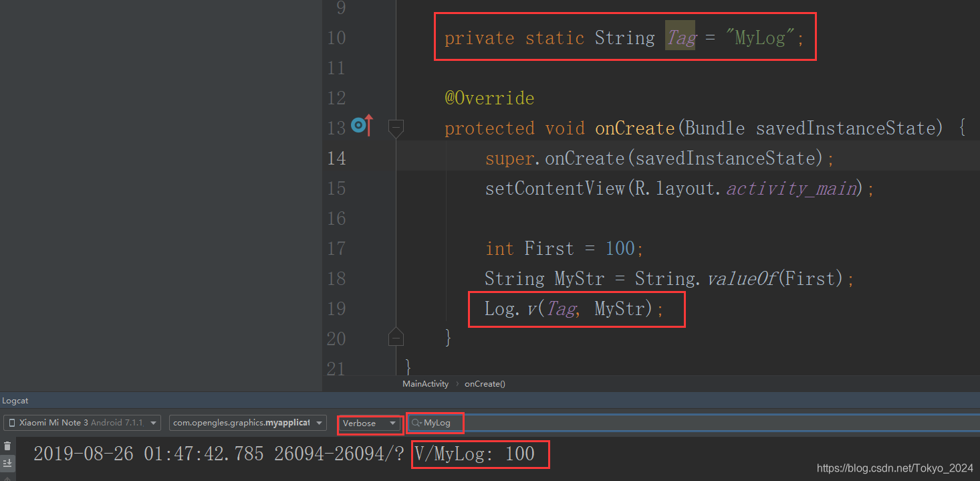Click MainActivity in the breadcrumb bar
The height and width of the screenshot is (481, 980).
(425, 383)
